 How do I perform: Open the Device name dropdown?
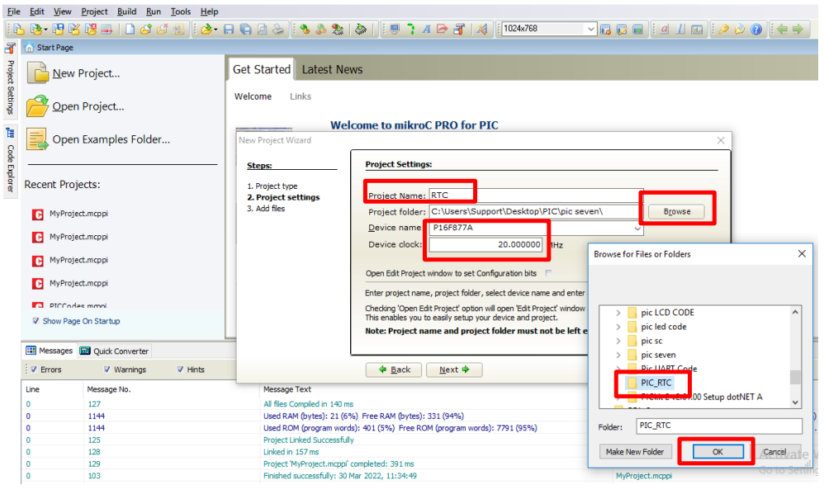[637, 228]
